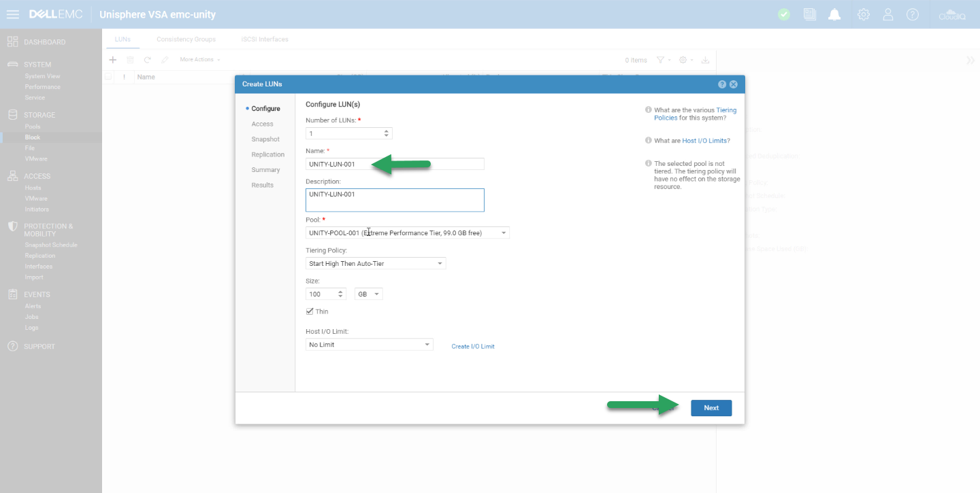980x493 pixels.
Task: Open the help question mark in top bar
Action: [x=913, y=14]
